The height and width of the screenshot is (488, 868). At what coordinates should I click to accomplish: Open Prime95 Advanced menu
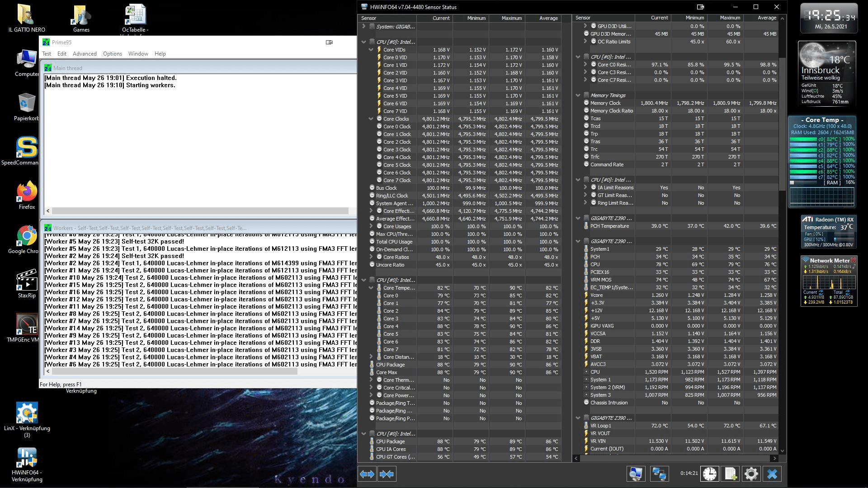click(85, 53)
